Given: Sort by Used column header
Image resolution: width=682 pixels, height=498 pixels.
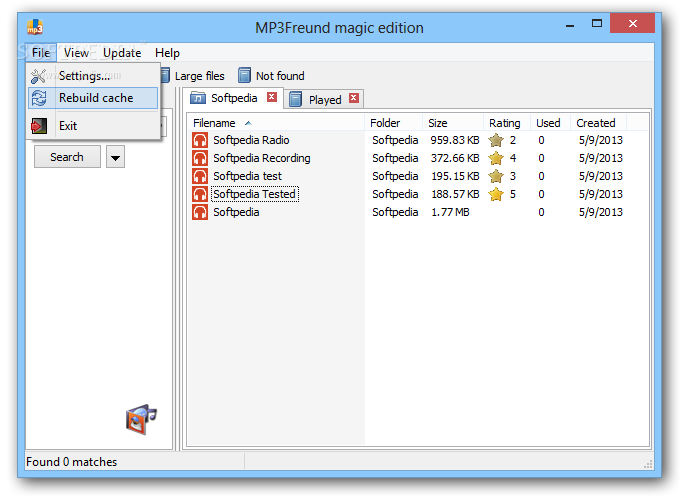Looking at the screenshot, I should (x=548, y=123).
